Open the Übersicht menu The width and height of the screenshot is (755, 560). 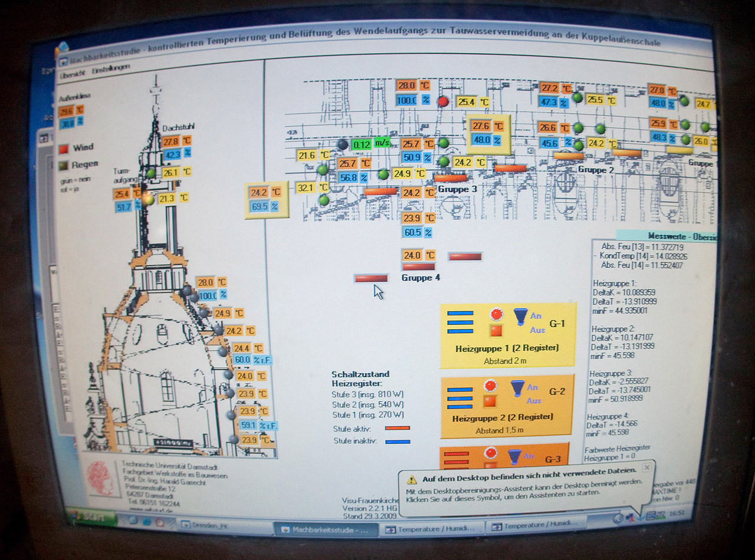(x=72, y=73)
